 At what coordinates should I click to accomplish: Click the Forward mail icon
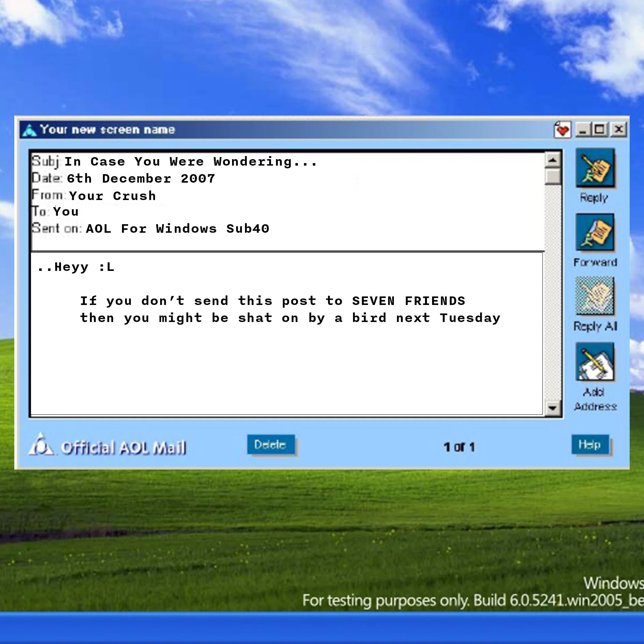click(595, 233)
